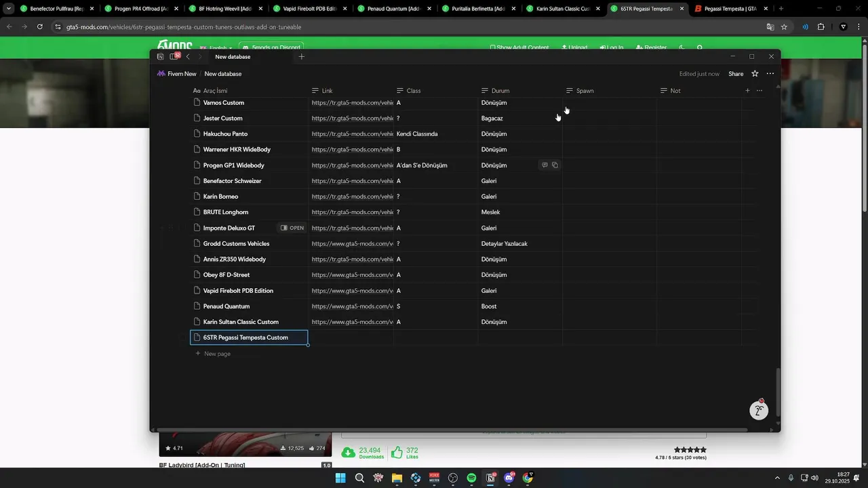The height and width of the screenshot is (488, 868).
Task: Open the Windows Start menu
Action: click(x=340, y=478)
